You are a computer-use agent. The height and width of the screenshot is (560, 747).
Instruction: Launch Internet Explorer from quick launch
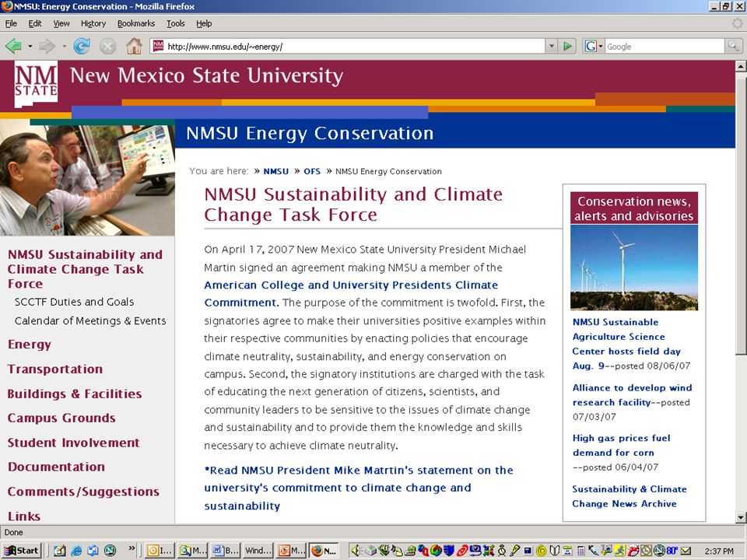click(x=76, y=551)
